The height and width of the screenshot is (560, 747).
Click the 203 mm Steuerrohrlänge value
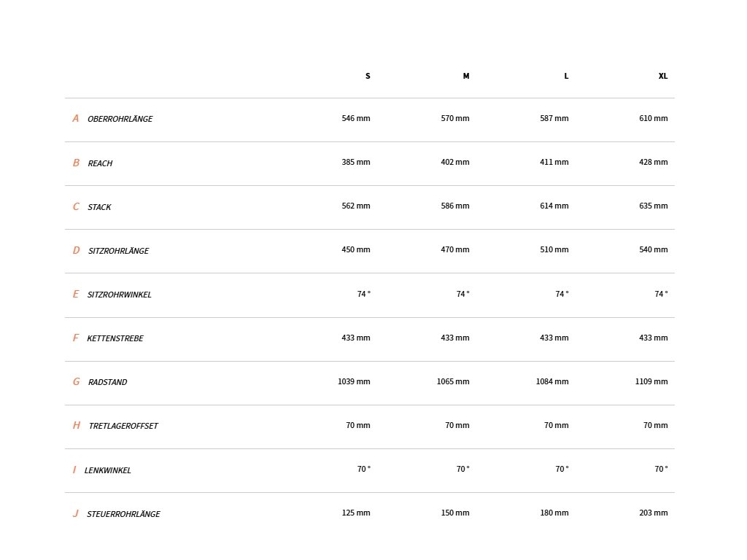[x=653, y=513]
